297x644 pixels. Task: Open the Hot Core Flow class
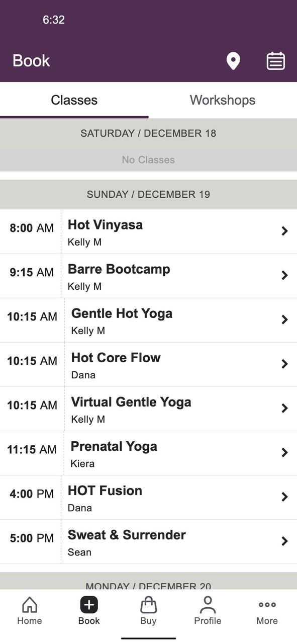[x=148, y=364]
